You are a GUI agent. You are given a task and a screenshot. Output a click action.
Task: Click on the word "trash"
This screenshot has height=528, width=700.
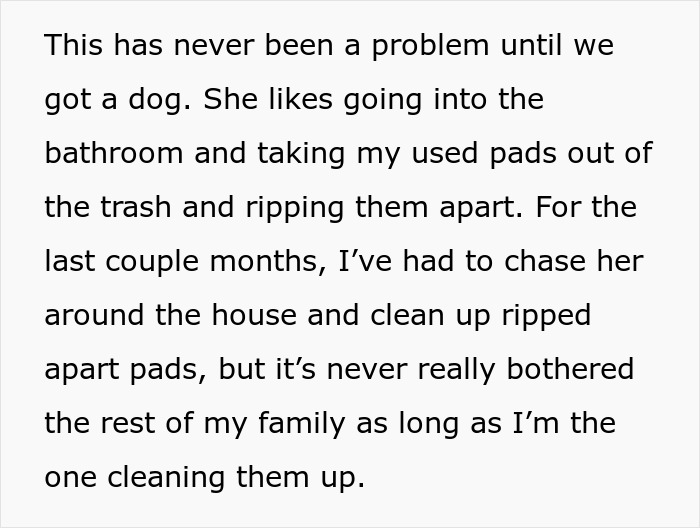pyautogui.click(x=136, y=207)
